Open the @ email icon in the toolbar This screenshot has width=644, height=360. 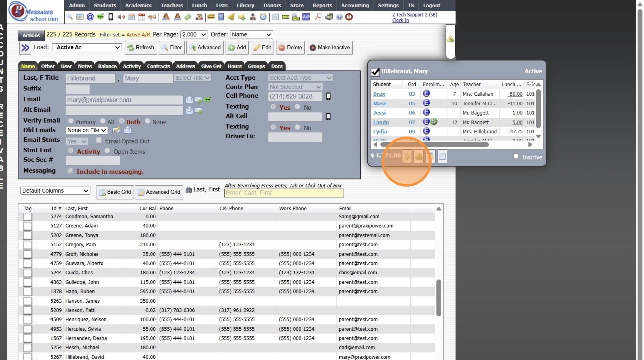click(x=90, y=17)
